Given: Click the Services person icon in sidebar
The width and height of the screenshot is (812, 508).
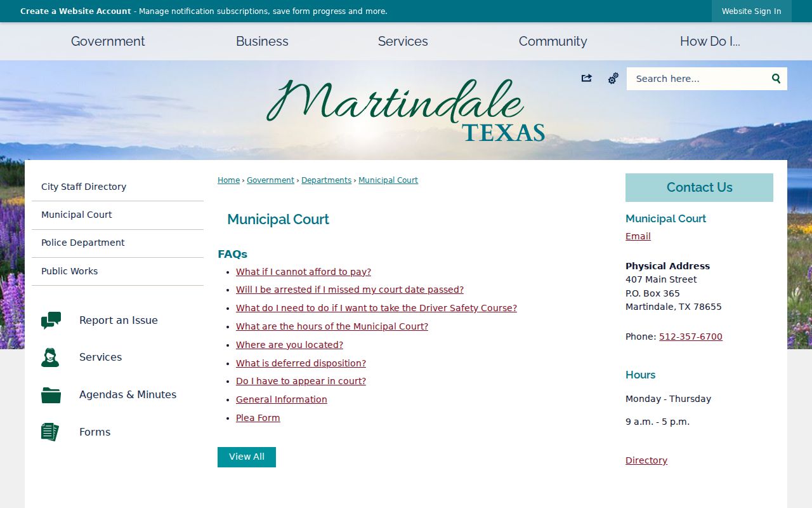Looking at the screenshot, I should (x=50, y=358).
